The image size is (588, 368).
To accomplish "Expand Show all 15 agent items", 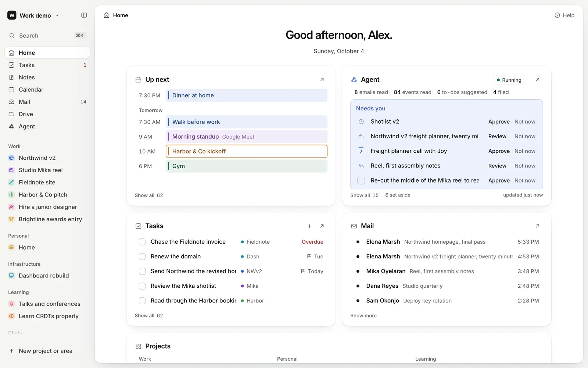I will (364, 195).
